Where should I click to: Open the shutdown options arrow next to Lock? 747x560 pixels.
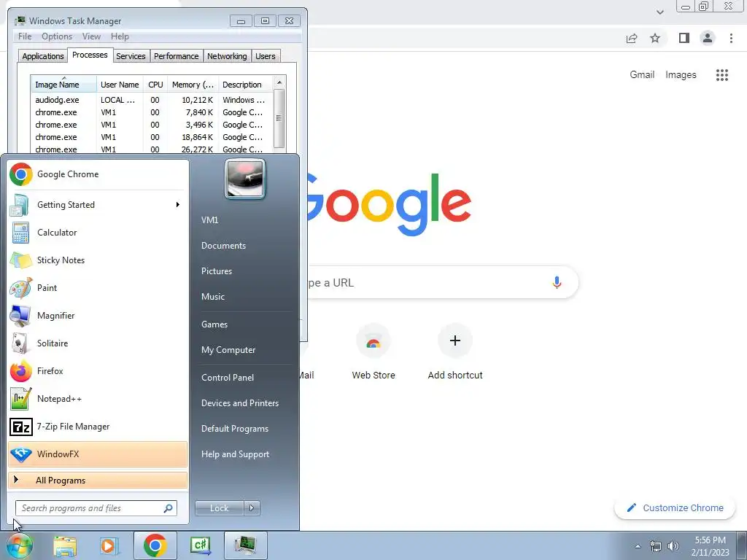252,508
